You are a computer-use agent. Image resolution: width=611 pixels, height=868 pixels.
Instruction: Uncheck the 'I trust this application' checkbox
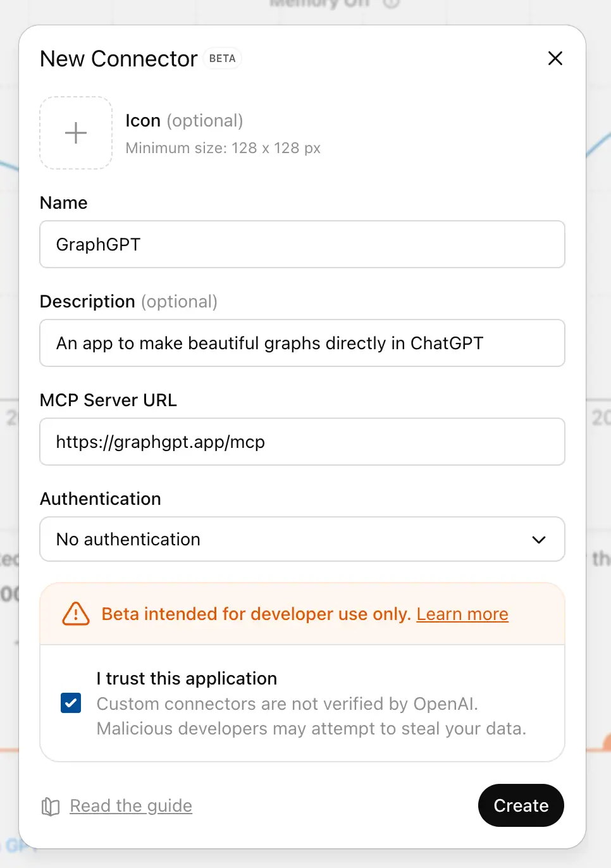[70, 703]
